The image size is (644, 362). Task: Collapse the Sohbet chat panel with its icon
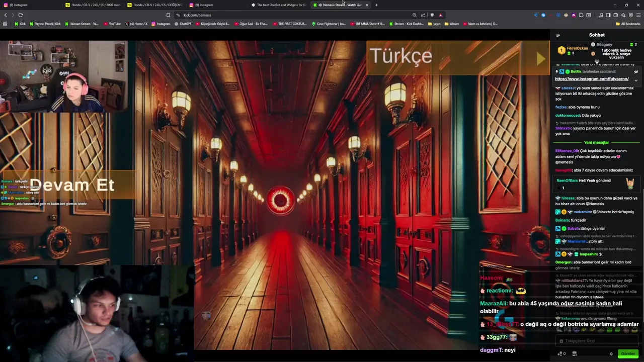(557, 35)
